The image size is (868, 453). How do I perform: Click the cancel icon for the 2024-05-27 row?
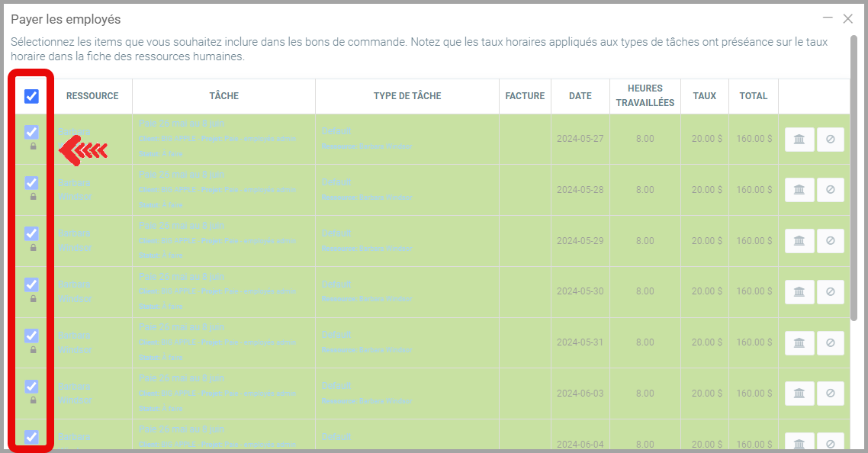tap(830, 140)
